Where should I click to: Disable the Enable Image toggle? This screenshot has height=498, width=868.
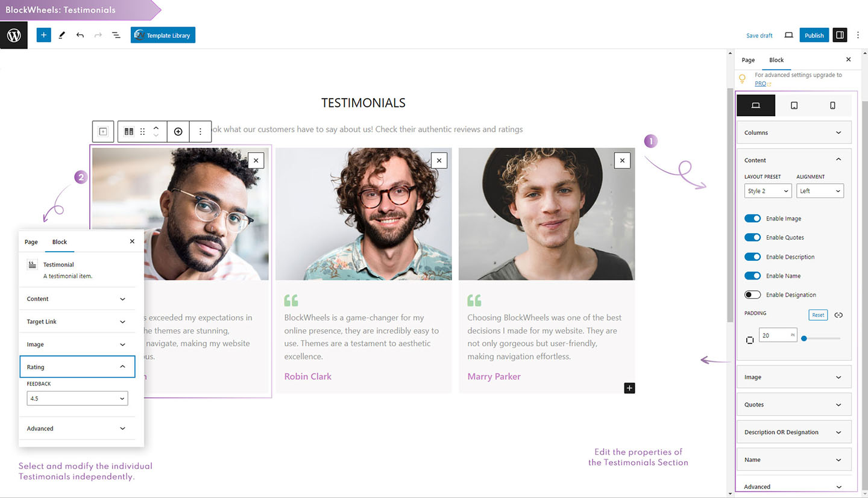[x=752, y=219]
